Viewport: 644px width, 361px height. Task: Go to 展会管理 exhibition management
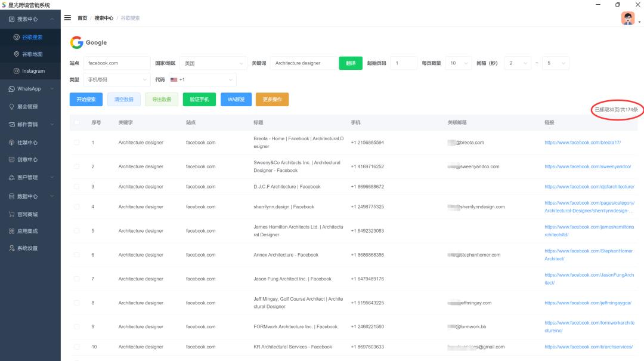[27, 107]
